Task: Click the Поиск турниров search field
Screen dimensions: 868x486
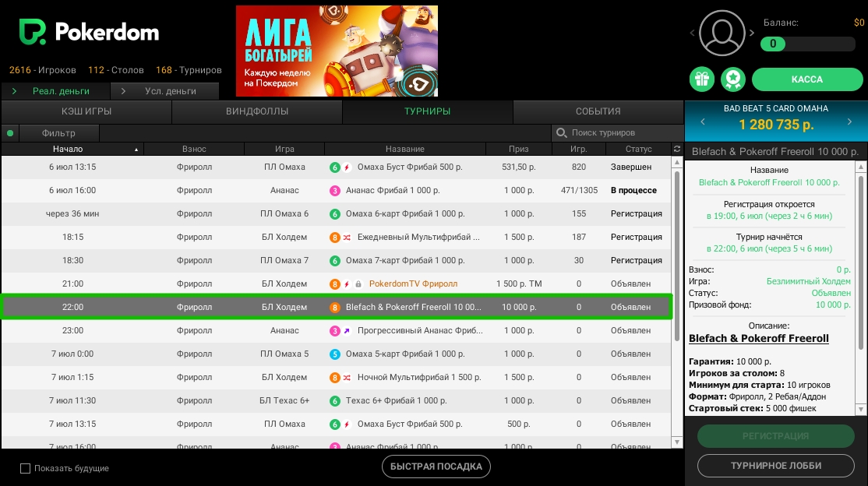Action: (617, 133)
